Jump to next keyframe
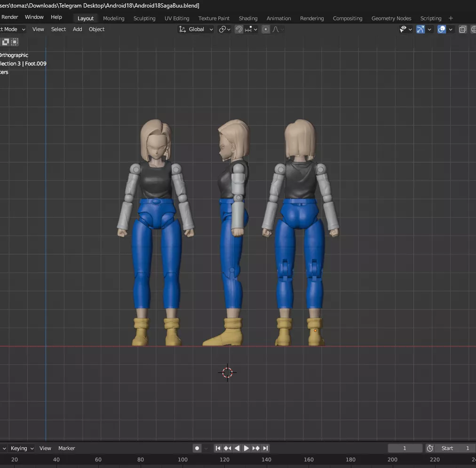This screenshot has height=468, width=476. (x=256, y=448)
